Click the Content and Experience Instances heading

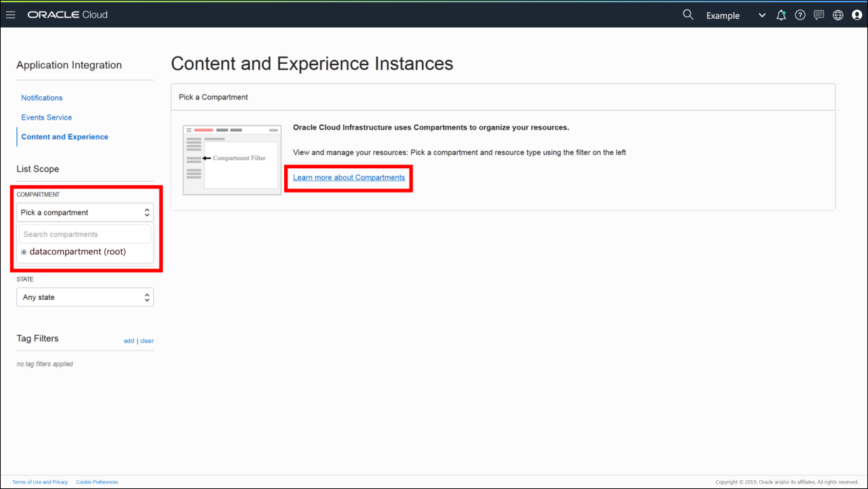312,64
